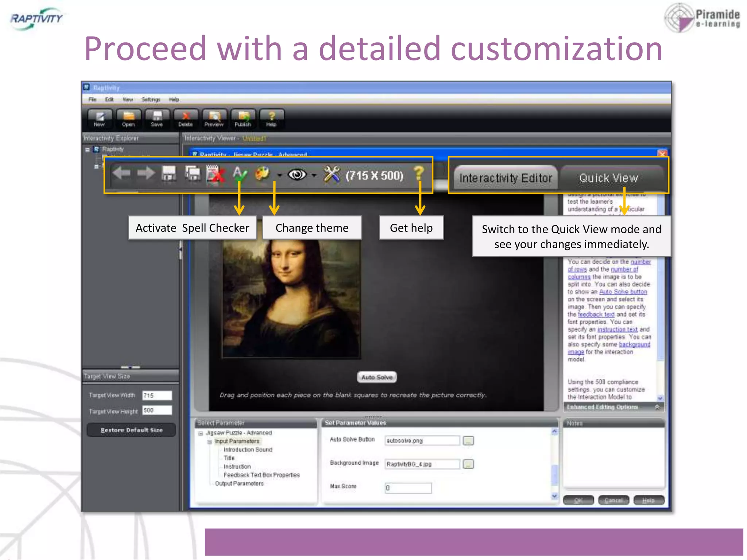Click Restore Default Size button
Viewport: 747px width, 560px height.
131,430
